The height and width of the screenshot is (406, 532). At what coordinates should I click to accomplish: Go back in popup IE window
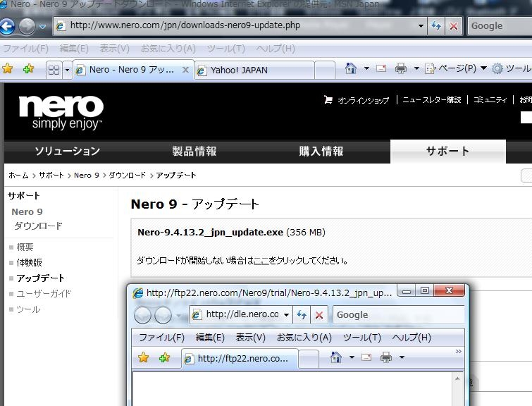coord(142,315)
